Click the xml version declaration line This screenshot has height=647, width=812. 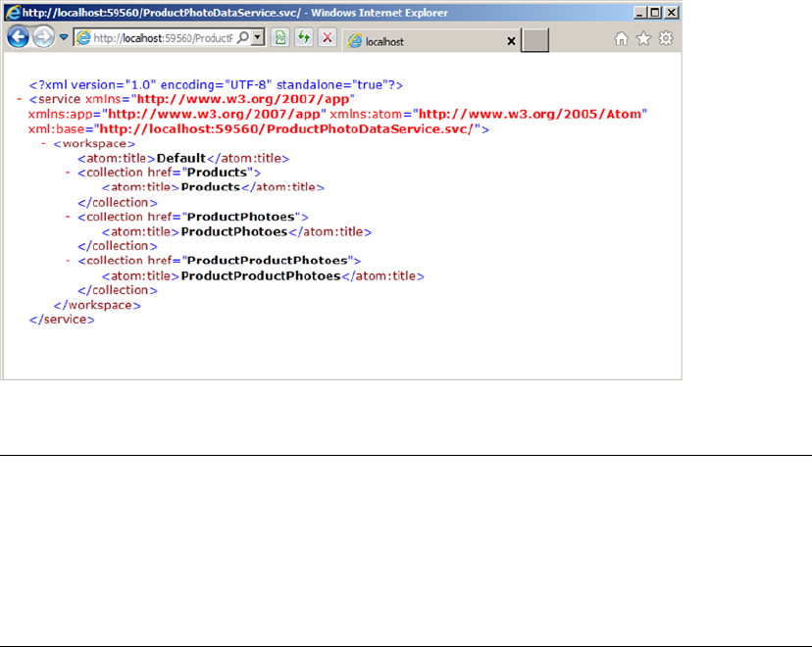(x=216, y=85)
